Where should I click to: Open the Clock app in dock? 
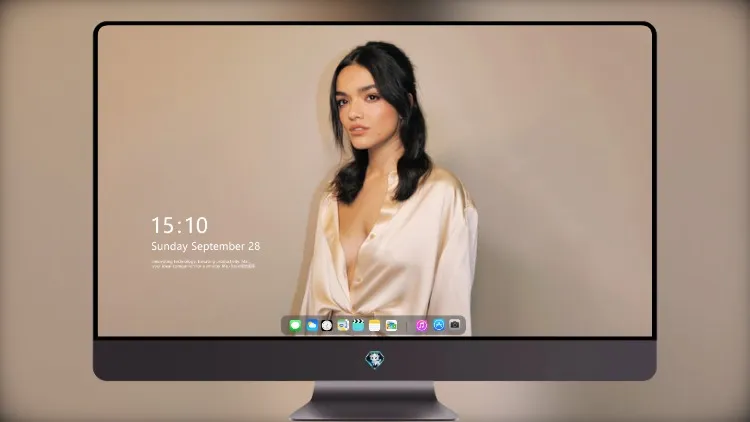(327, 325)
